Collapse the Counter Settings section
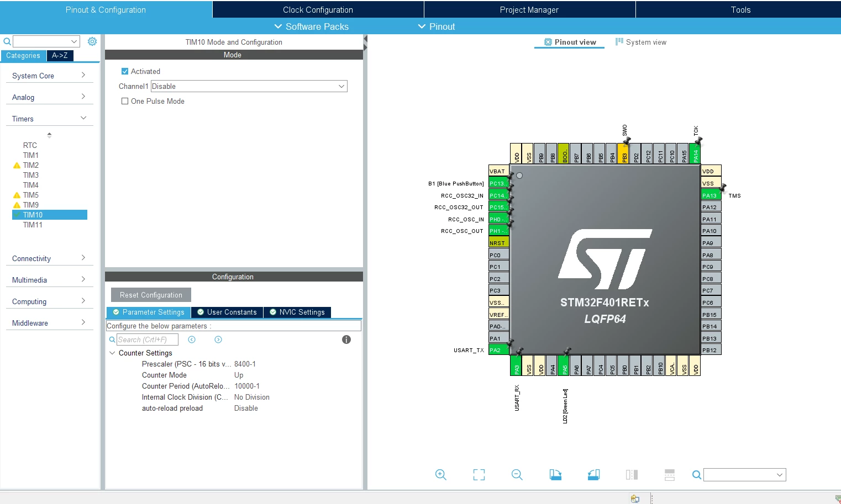841x504 pixels. (x=112, y=353)
